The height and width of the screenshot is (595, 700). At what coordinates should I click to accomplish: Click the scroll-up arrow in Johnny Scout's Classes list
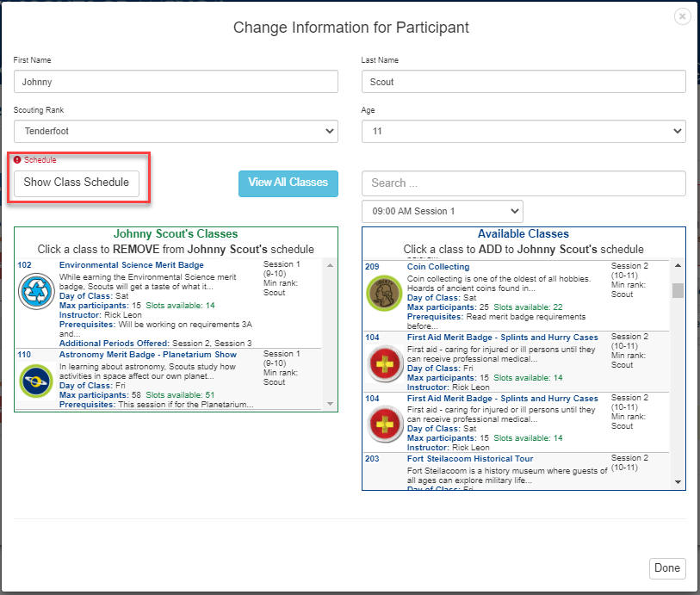[330, 266]
